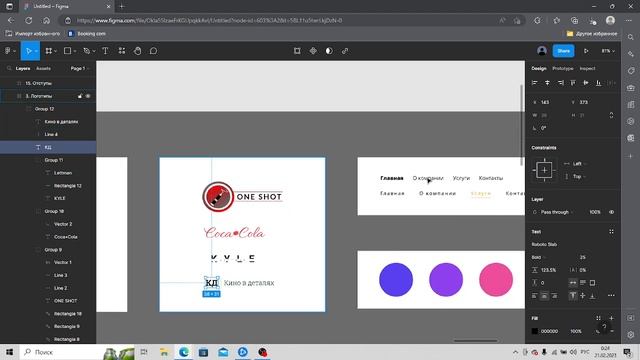This screenshot has width=640, height=360.
Task: Toggle constrain proportions beside W and H
Action: point(611,115)
